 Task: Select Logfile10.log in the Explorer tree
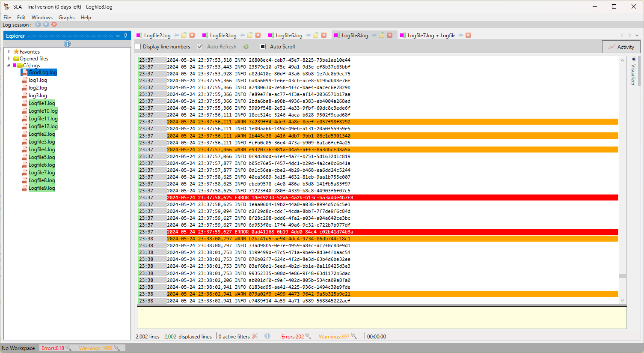(43, 111)
